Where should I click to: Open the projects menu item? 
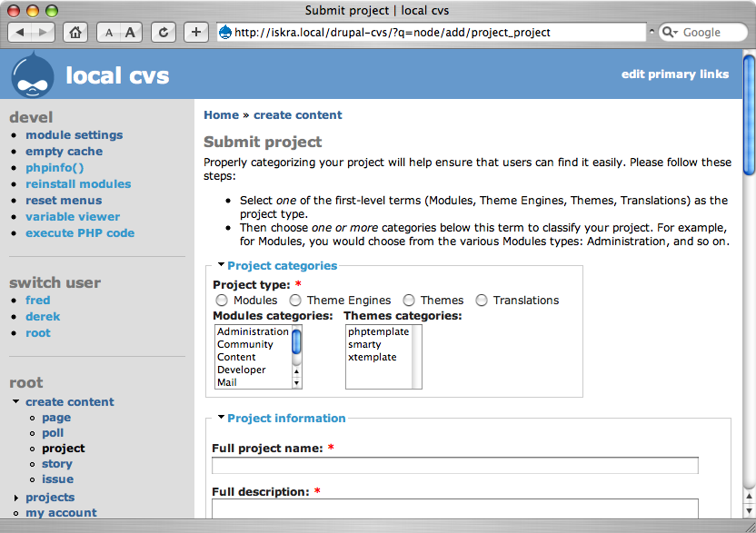(x=50, y=498)
